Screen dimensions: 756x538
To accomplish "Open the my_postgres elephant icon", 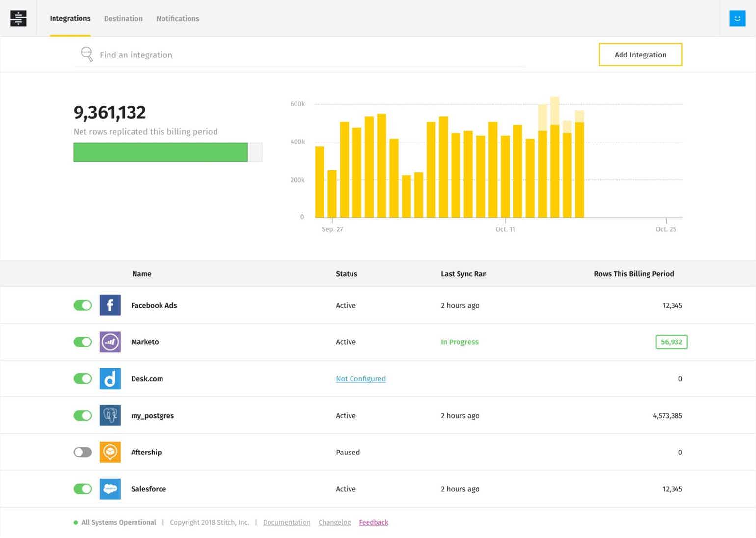I will tap(110, 415).
